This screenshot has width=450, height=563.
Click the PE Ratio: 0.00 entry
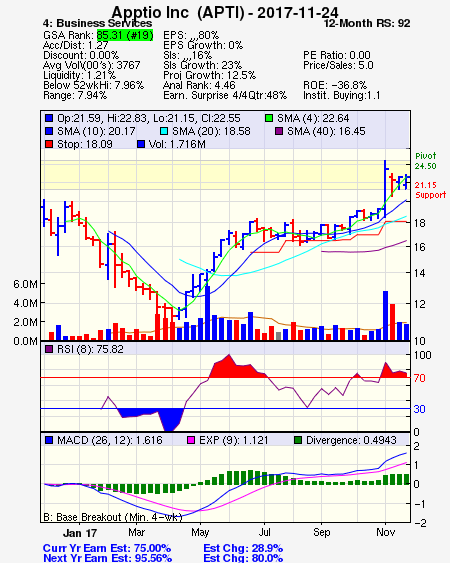(x=337, y=55)
